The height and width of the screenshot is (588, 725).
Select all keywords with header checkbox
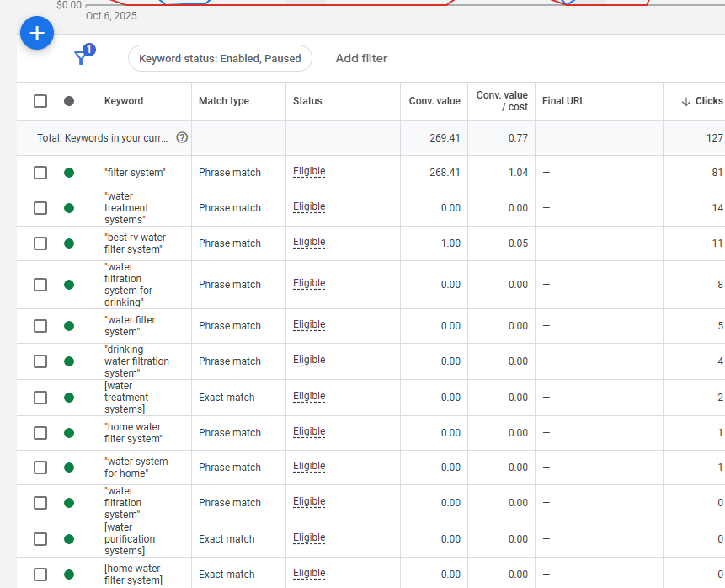point(40,101)
